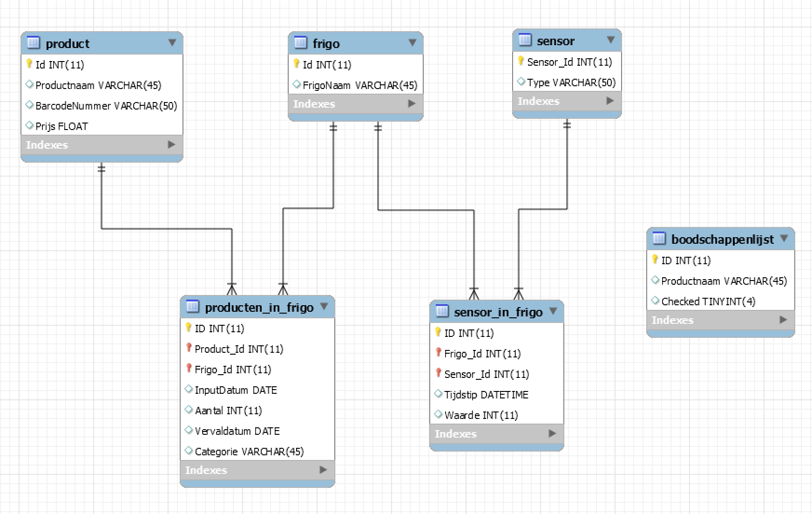
Task: Click diamond icon beside Vervaldatum DATE
Action: point(189,430)
